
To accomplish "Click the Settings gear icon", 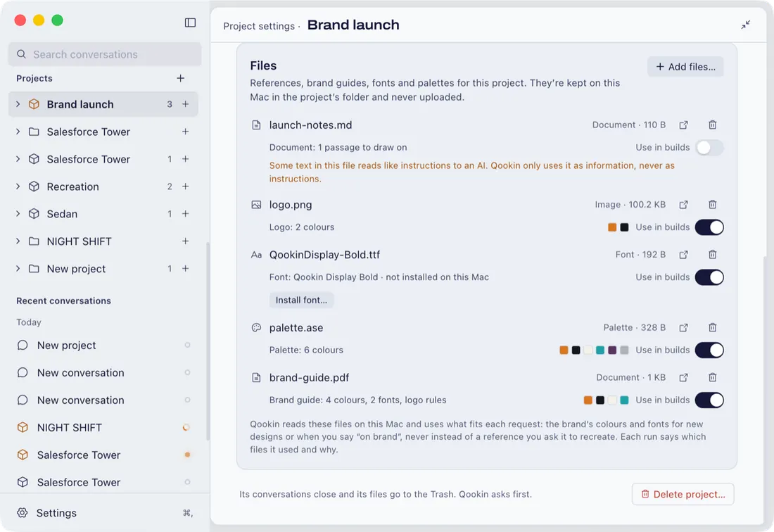I will point(23,513).
